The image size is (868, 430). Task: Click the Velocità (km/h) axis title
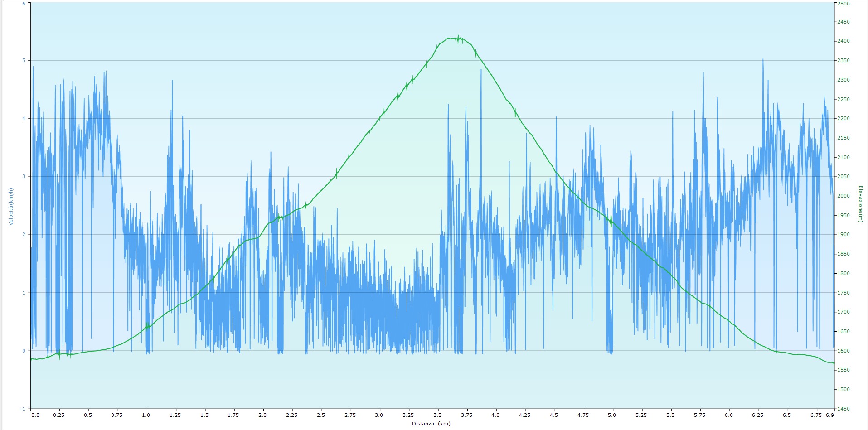pyautogui.click(x=11, y=207)
